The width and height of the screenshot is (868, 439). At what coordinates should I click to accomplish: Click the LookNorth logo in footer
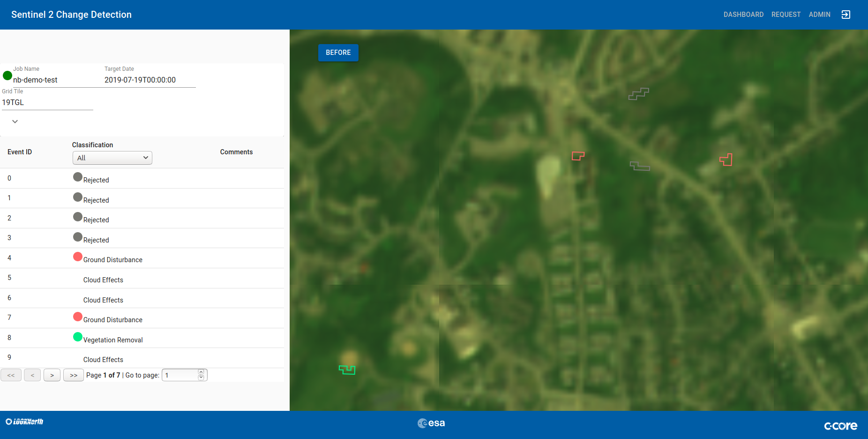(25, 422)
